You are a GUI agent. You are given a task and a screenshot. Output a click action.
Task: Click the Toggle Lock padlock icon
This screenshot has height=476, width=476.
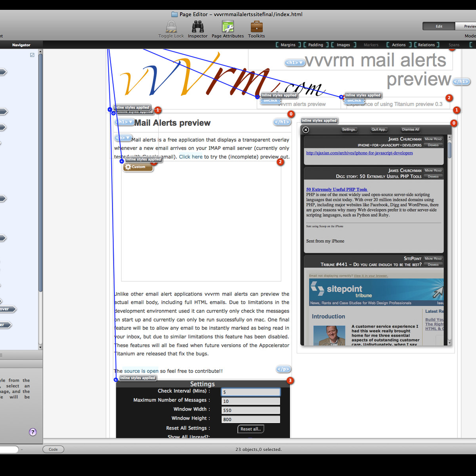(171, 27)
